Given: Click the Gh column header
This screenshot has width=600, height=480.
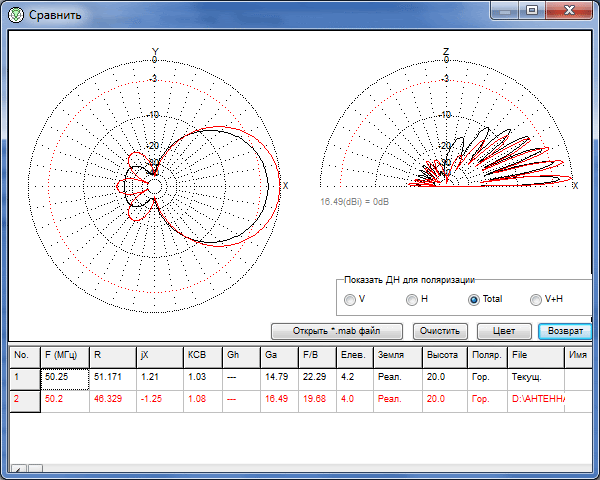Looking at the screenshot, I should pyautogui.click(x=241, y=357).
